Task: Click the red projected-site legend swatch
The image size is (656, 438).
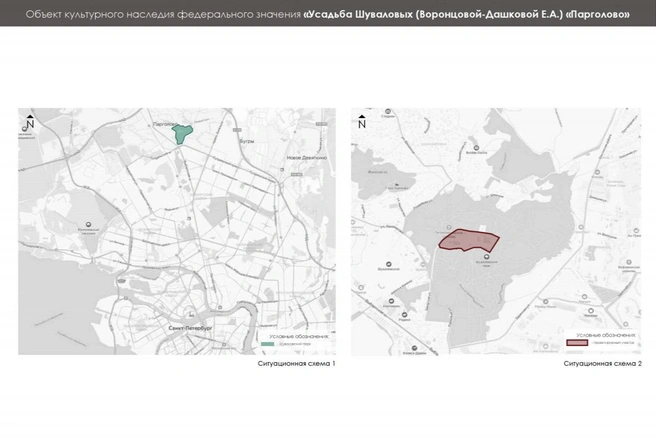Action: point(577,343)
